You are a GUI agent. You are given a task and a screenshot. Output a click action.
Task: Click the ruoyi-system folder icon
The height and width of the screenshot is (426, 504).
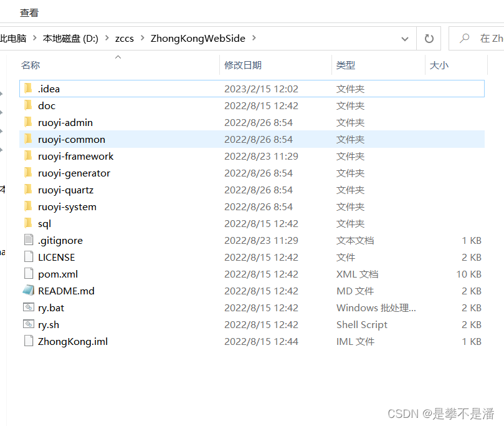28,206
